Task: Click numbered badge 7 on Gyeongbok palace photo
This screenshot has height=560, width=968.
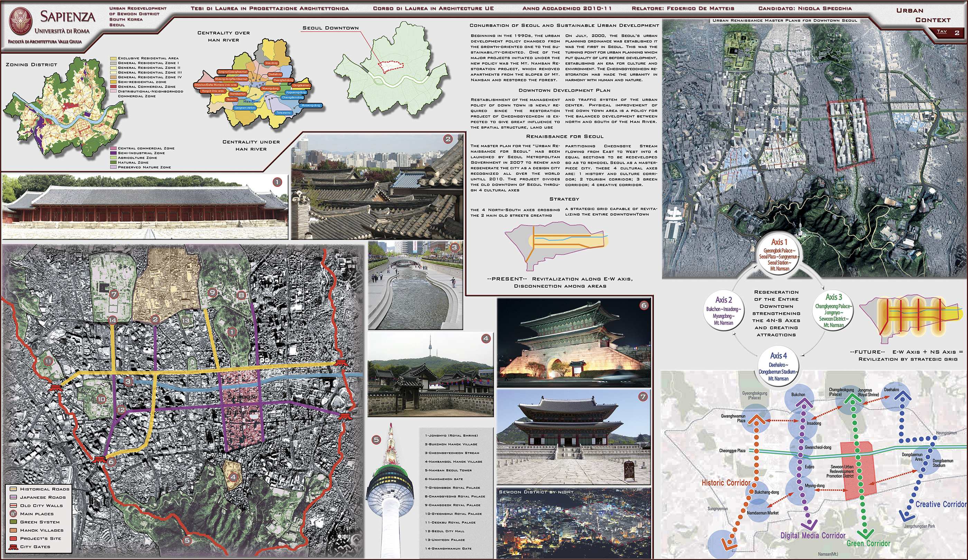Action: (643, 397)
